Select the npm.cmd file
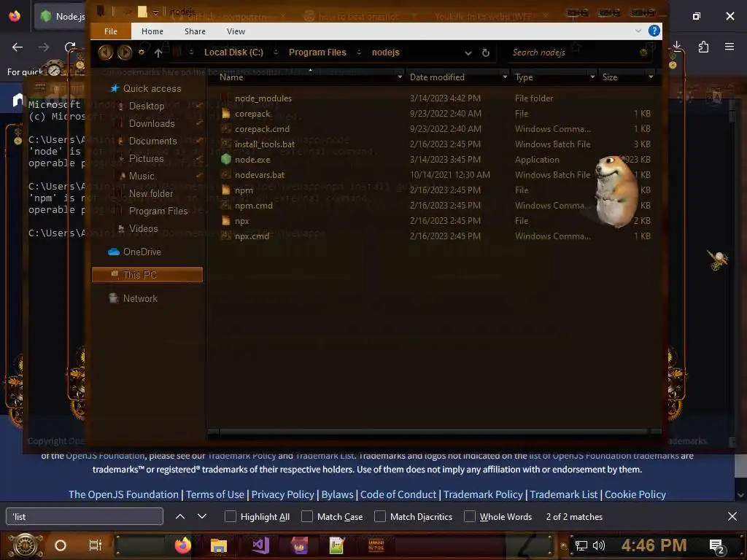Screen dimensions: 747x560 pos(253,206)
